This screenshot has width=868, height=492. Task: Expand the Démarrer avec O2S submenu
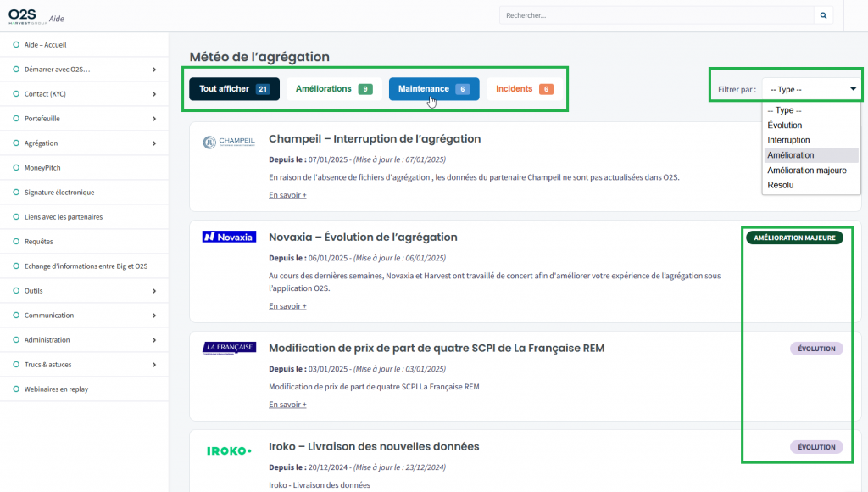point(153,70)
